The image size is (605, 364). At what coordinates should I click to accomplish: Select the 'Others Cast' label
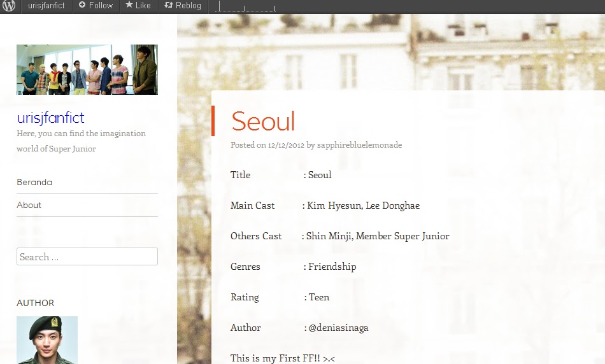tap(256, 236)
